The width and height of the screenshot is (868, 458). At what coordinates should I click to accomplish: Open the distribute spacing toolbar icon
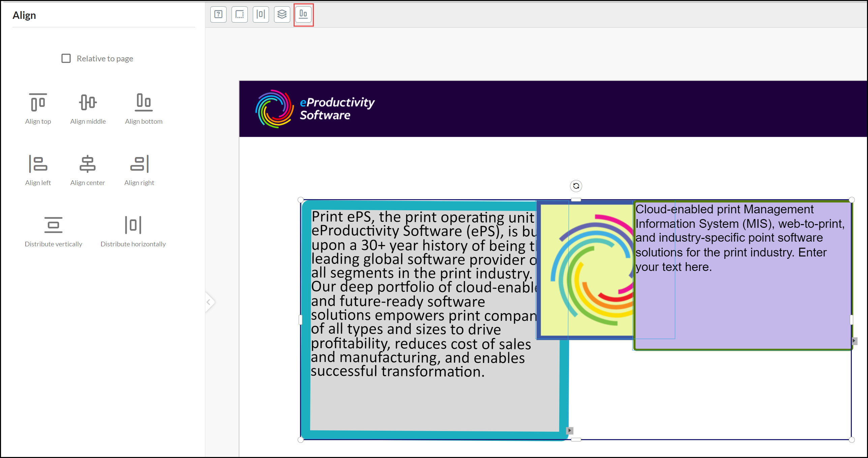[261, 14]
